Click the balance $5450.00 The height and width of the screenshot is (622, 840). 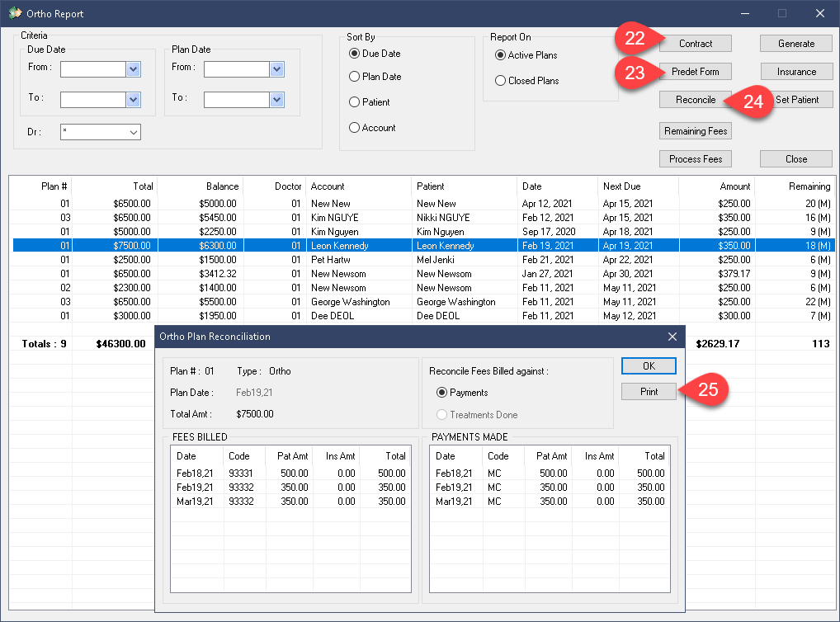218,218
